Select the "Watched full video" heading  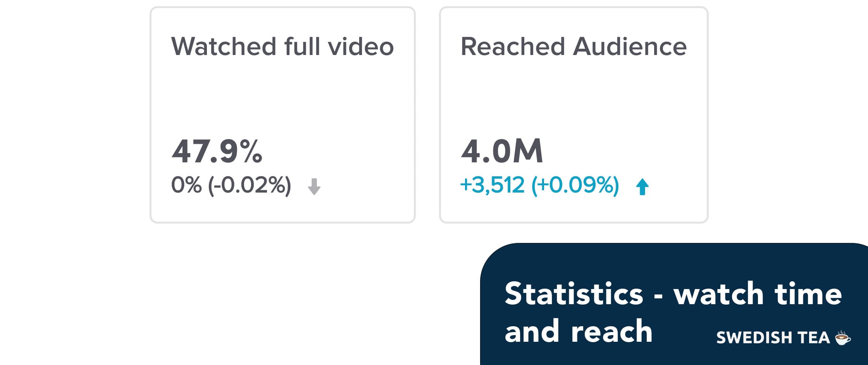tap(282, 46)
